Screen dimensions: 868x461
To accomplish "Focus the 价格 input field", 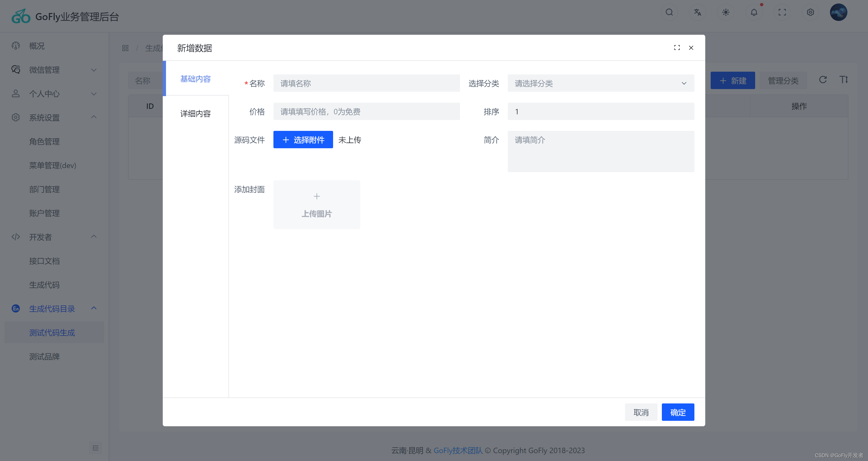I will pyautogui.click(x=366, y=111).
